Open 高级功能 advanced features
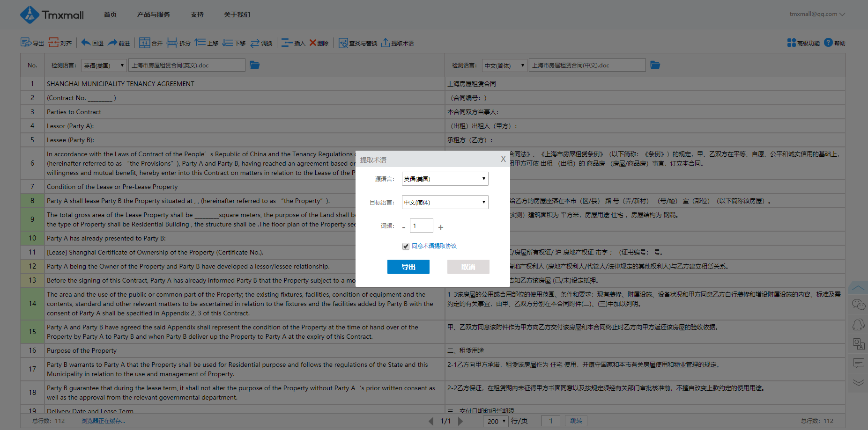Image resolution: width=868 pixels, height=430 pixels. [x=803, y=43]
